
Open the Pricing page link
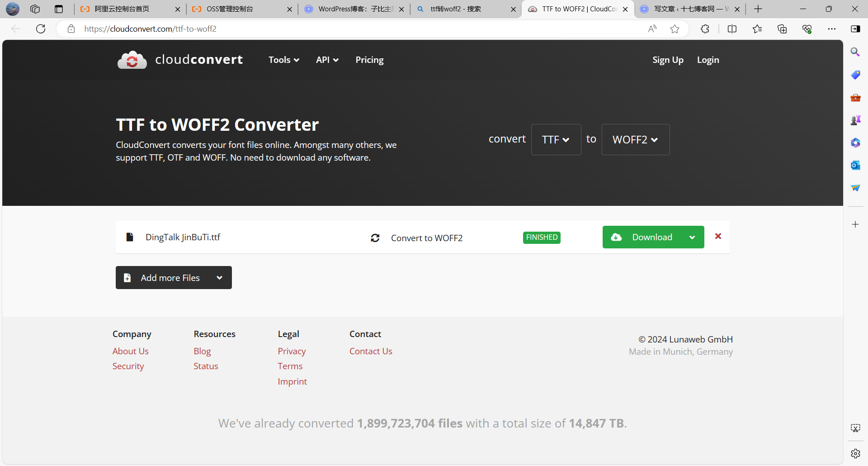pos(369,60)
